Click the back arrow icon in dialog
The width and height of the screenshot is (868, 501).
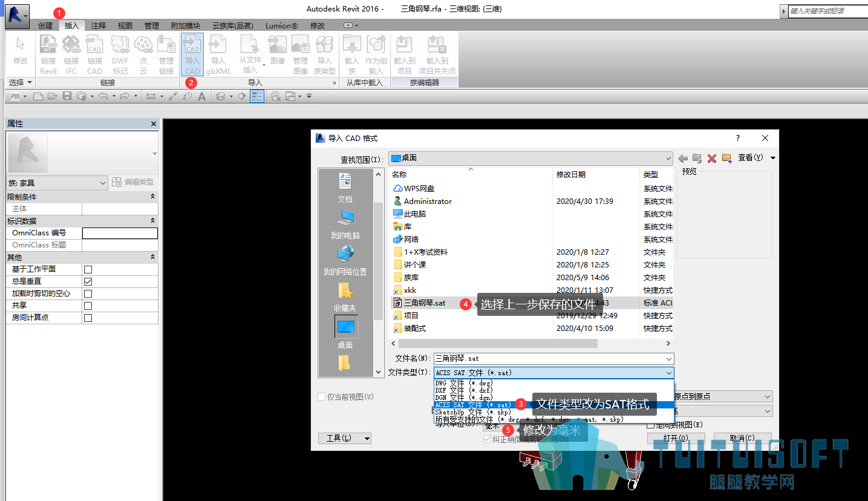683,158
